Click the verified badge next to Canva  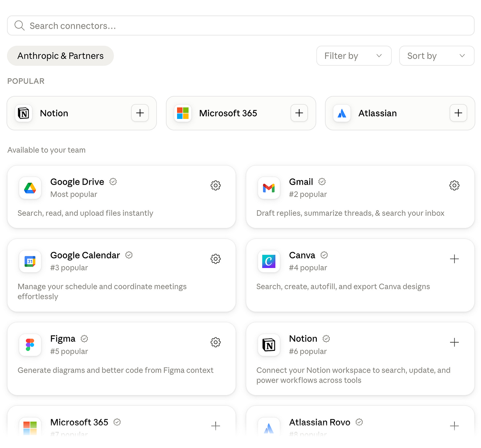point(324,255)
